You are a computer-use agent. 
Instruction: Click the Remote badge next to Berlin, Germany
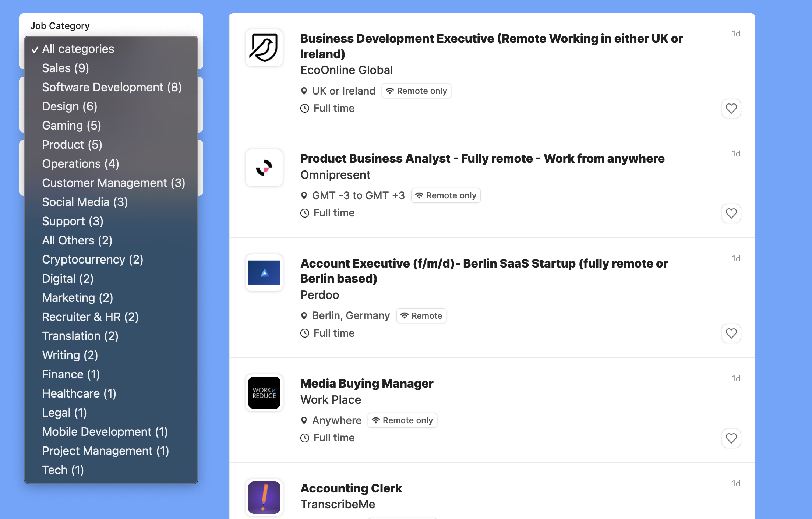[x=421, y=316]
